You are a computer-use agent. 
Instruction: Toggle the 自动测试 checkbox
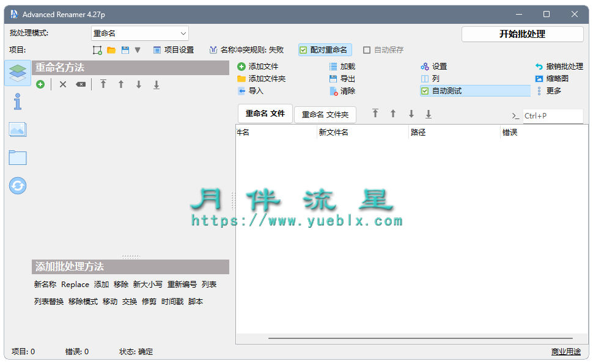coord(475,91)
